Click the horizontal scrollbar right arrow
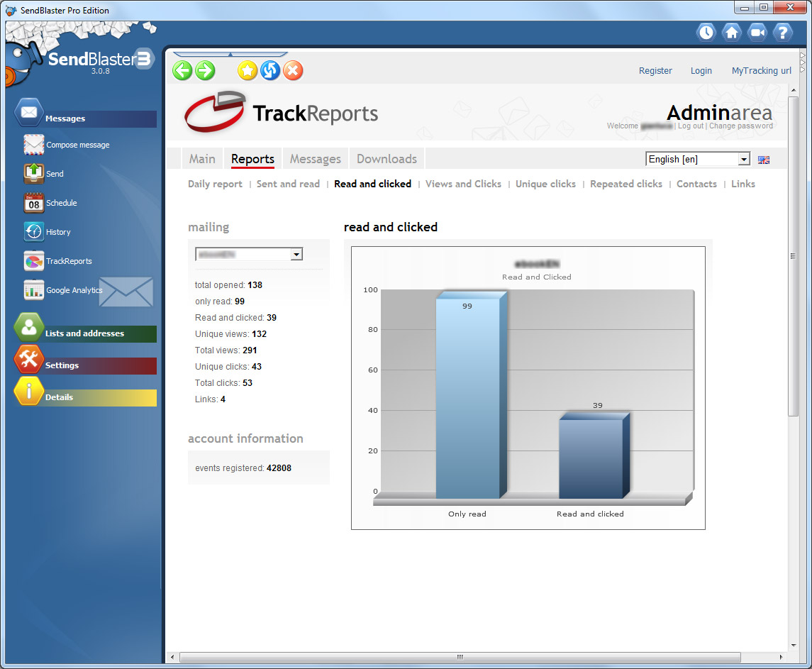 tap(781, 657)
